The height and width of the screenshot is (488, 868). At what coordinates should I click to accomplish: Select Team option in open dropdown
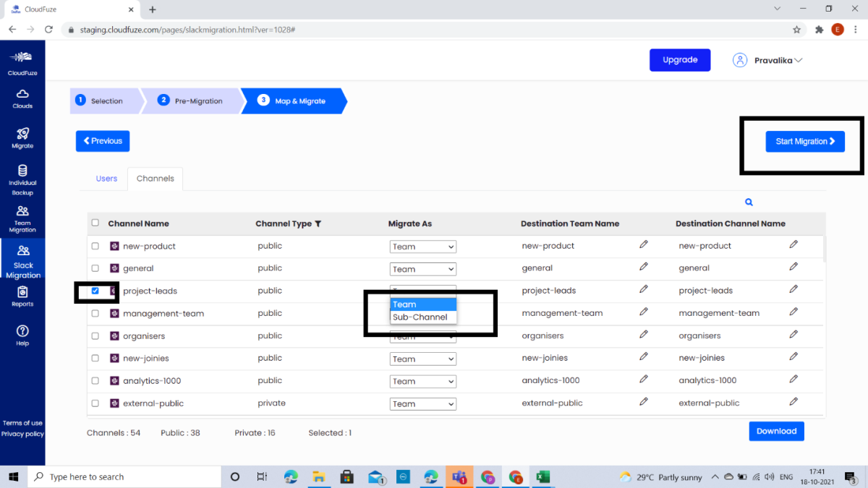pyautogui.click(x=423, y=304)
